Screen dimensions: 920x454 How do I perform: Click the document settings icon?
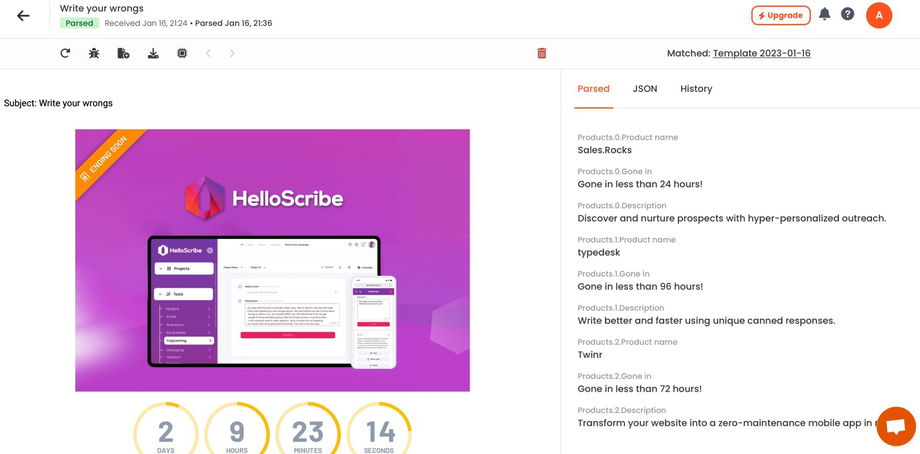tap(123, 53)
